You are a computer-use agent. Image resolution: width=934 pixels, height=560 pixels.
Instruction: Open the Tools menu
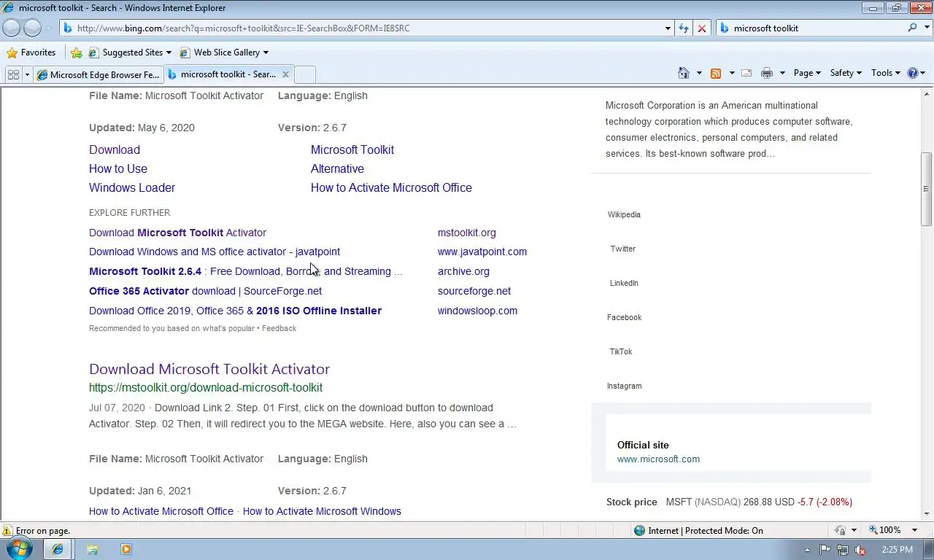(886, 73)
